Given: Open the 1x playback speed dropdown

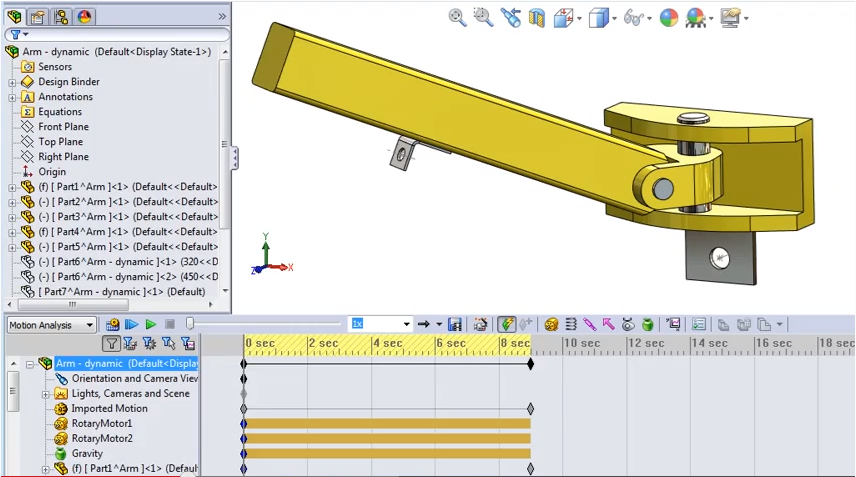Looking at the screenshot, I should (407, 324).
